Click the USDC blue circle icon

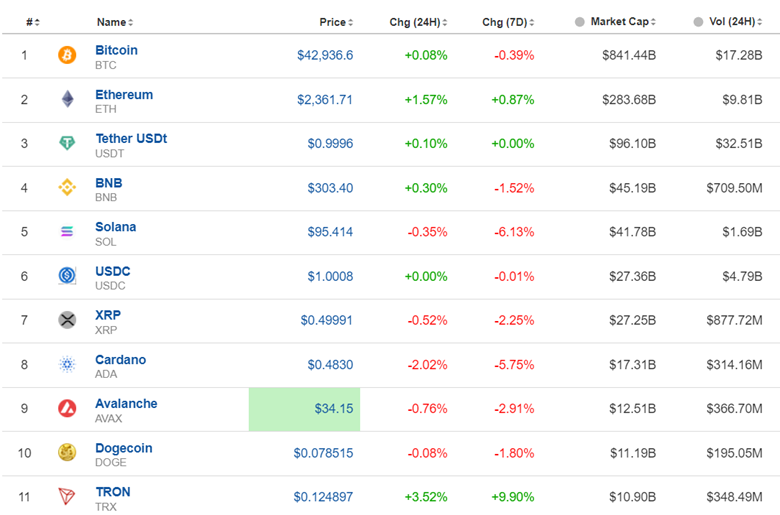pos(67,276)
